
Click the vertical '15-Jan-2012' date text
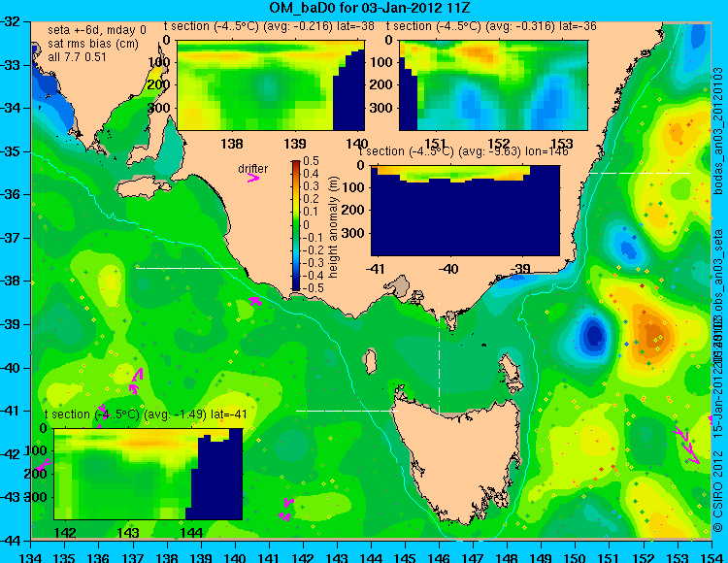[718, 404]
